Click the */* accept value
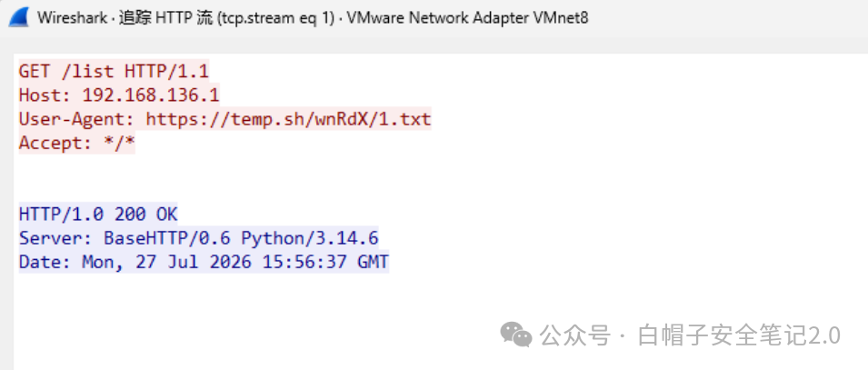The image size is (868, 370). 119,143
